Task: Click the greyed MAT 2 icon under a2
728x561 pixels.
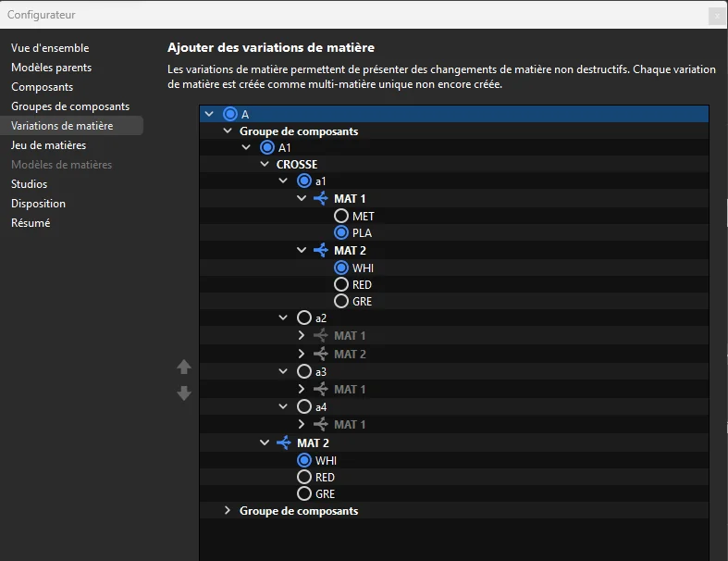Action: tap(321, 355)
